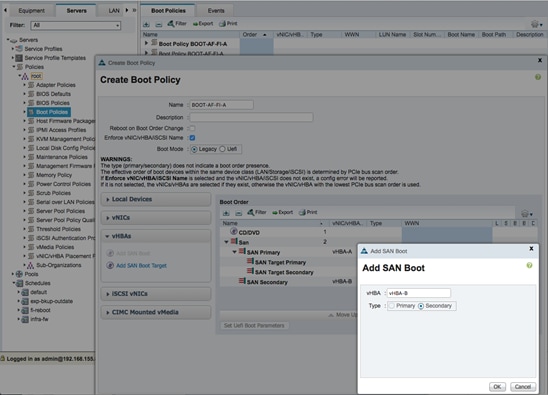Click expand-all plus icon in Boot Order toolbar
The image size is (548, 395).
226,213
